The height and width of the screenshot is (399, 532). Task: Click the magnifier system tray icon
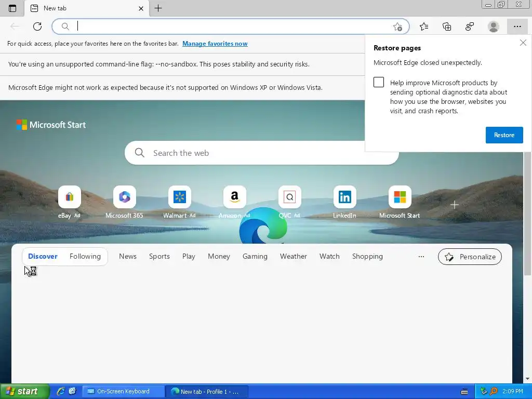pos(494,391)
